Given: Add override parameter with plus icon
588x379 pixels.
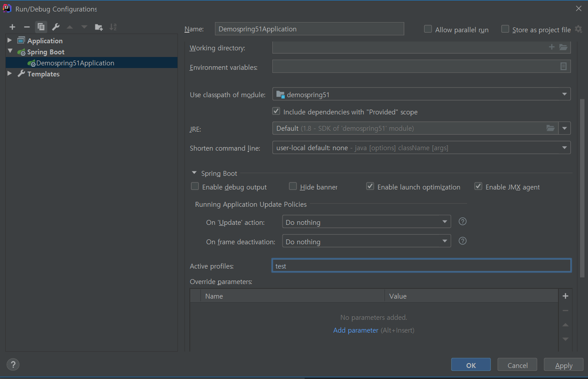Looking at the screenshot, I should point(565,296).
